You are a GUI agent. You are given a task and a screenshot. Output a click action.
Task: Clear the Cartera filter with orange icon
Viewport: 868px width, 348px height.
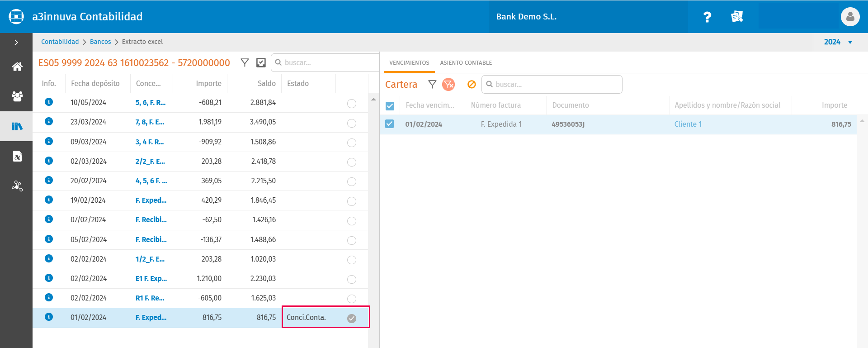(448, 84)
